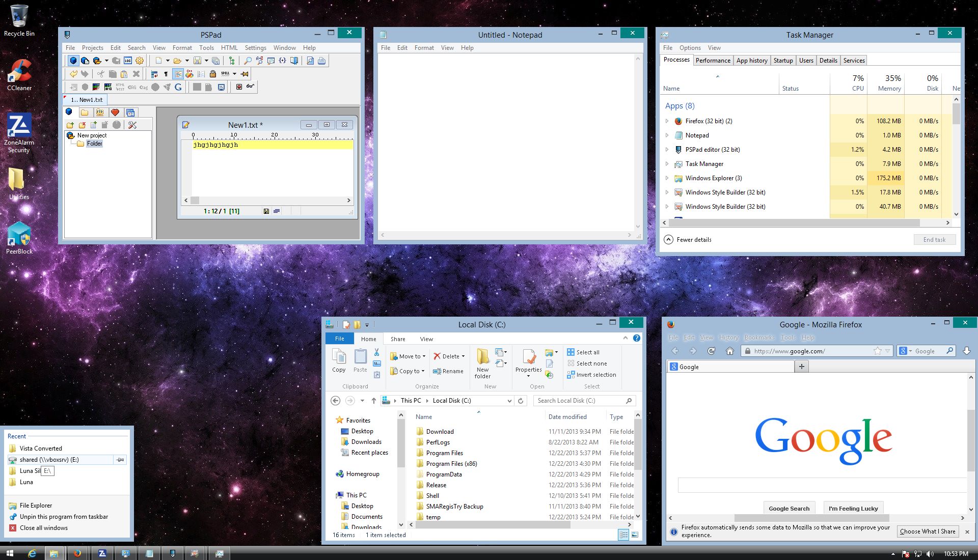The width and height of the screenshot is (978, 560).
Task: Expand PSPad editor (32 bit) process row
Action: [667, 150]
